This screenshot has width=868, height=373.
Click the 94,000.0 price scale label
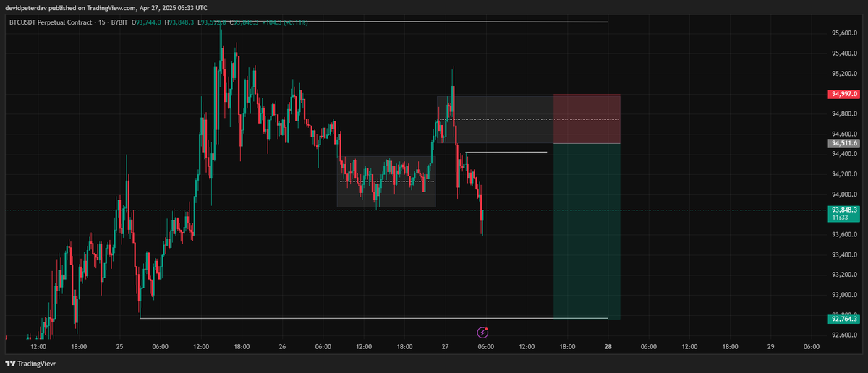[845, 194]
